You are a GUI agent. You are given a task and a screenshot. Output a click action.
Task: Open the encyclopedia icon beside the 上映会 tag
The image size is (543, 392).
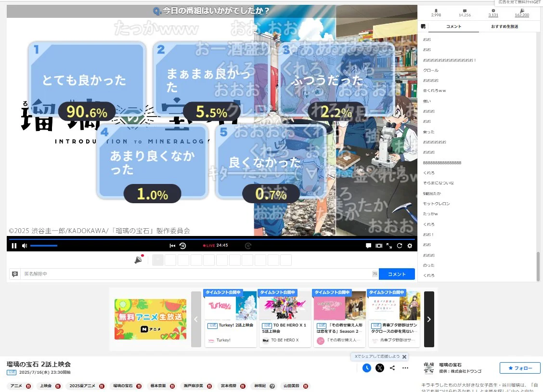[x=58, y=386]
